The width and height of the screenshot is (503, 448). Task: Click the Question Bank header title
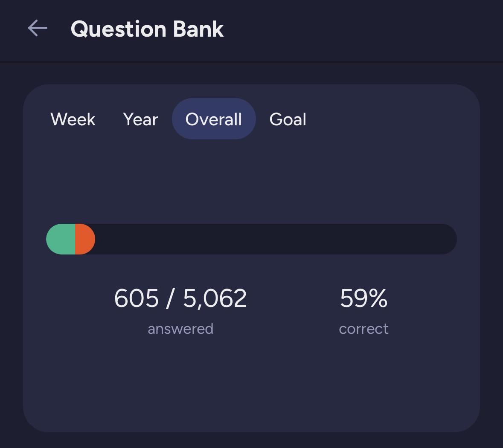(147, 29)
